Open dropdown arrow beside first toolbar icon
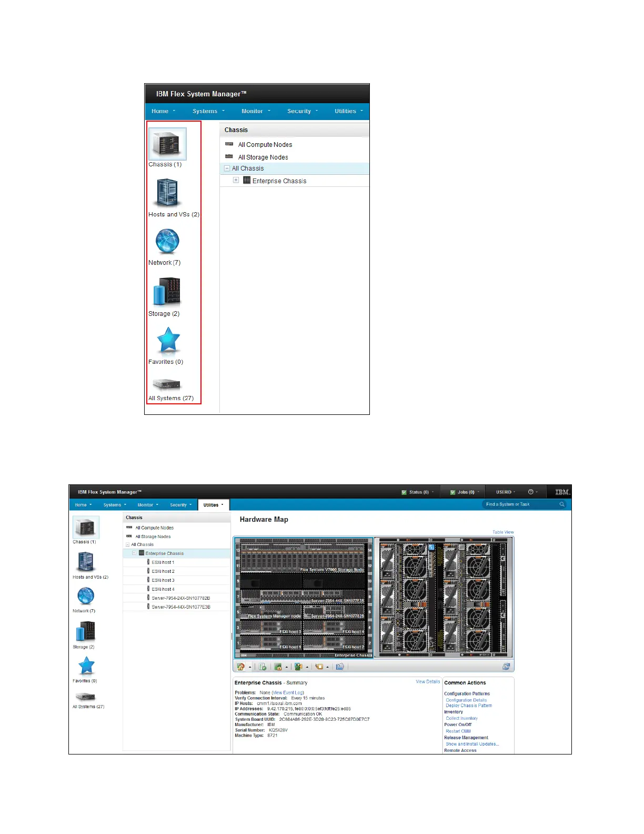 (250, 667)
